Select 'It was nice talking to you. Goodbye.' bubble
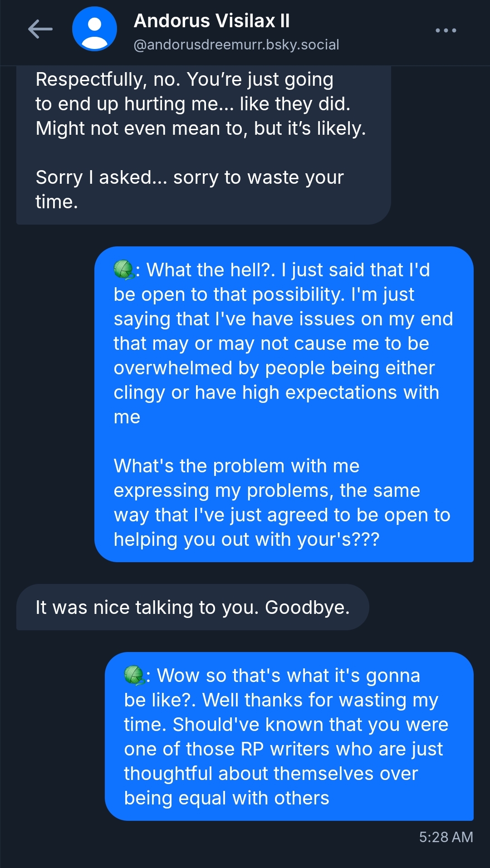 point(192,607)
